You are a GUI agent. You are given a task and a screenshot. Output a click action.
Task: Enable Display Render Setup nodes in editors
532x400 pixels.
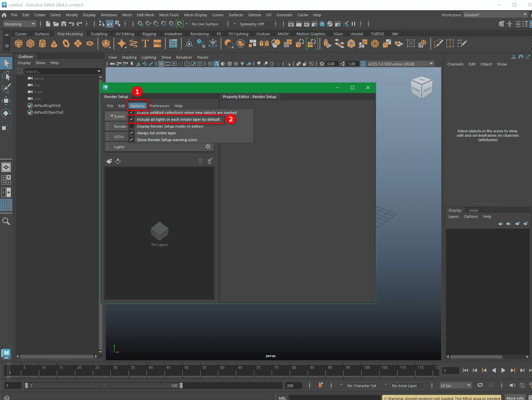point(170,126)
